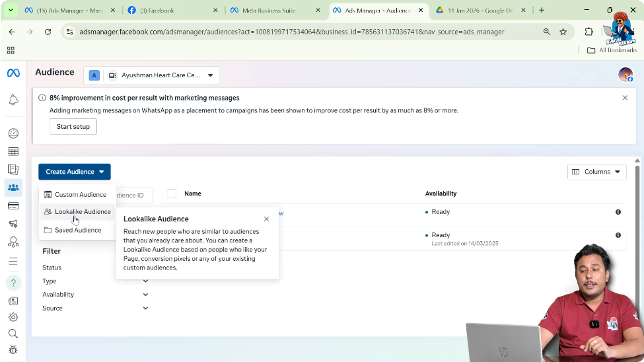Dismiss the marketing messages banner
Image resolution: width=644 pixels, height=362 pixels.
tap(625, 98)
